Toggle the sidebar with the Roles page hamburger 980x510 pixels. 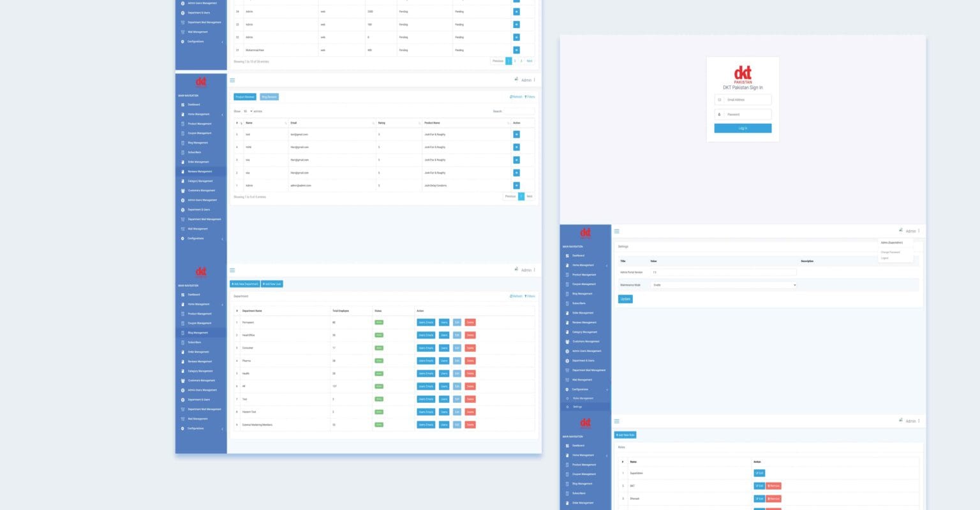coord(617,421)
